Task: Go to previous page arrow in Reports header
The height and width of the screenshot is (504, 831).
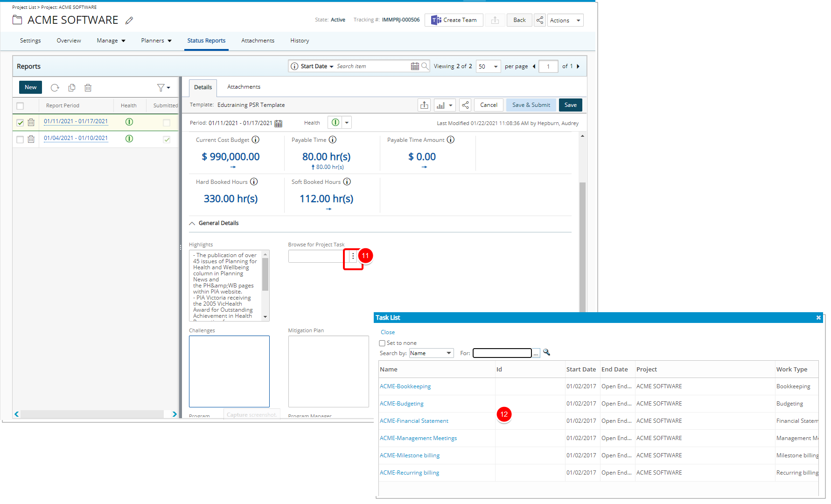Action: pos(534,66)
